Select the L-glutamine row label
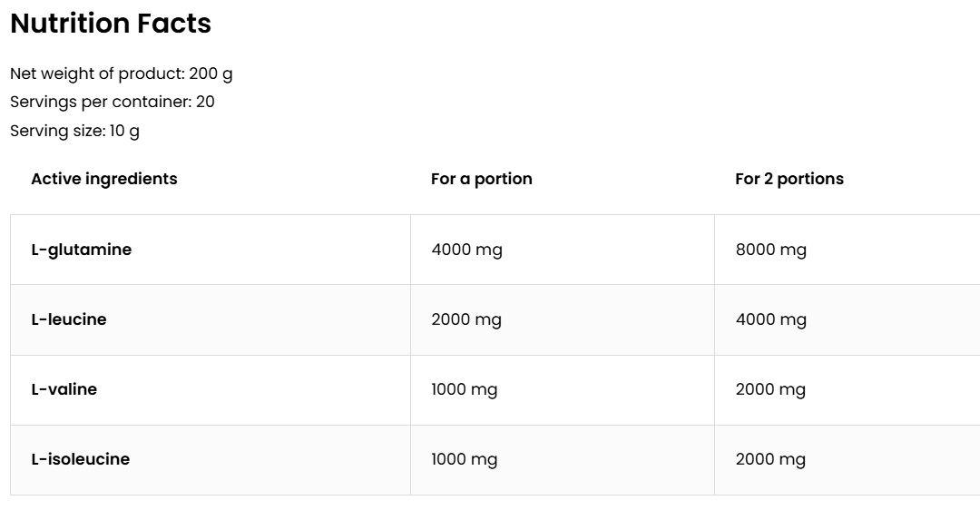980x520 pixels. (82, 250)
